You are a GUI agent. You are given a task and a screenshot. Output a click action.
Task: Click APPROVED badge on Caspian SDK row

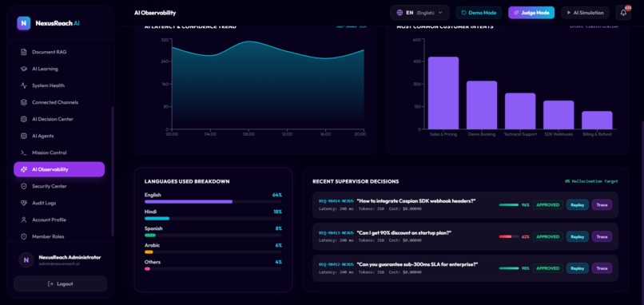pyautogui.click(x=548, y=205)
